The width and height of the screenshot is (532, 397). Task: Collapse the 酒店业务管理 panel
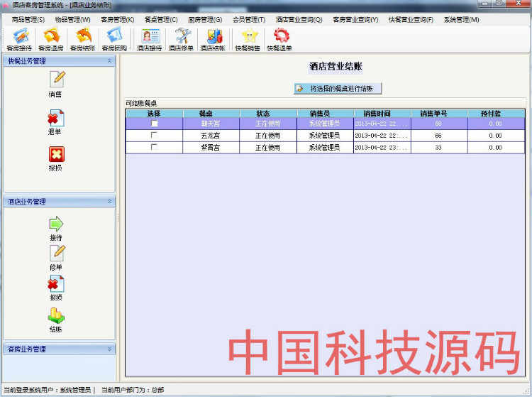point(109,202)
